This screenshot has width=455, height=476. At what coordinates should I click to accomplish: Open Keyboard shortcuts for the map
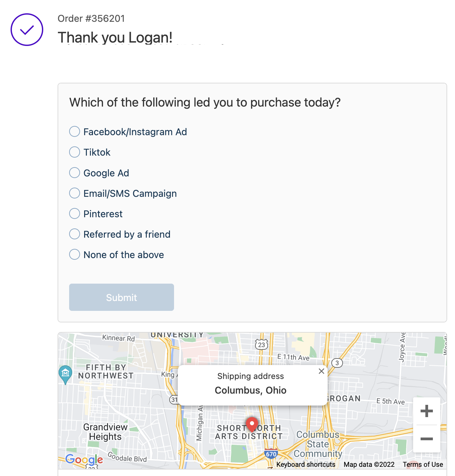(305, 464)
